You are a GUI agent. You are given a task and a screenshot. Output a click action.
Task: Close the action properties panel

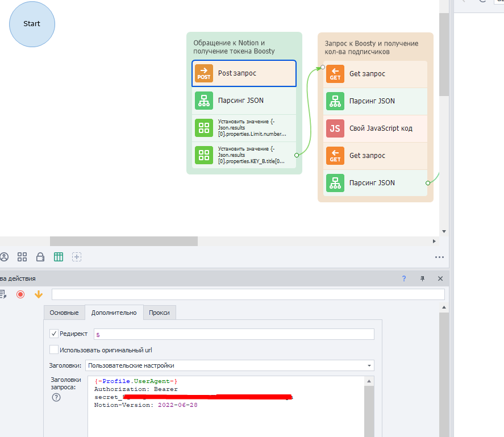440,278
